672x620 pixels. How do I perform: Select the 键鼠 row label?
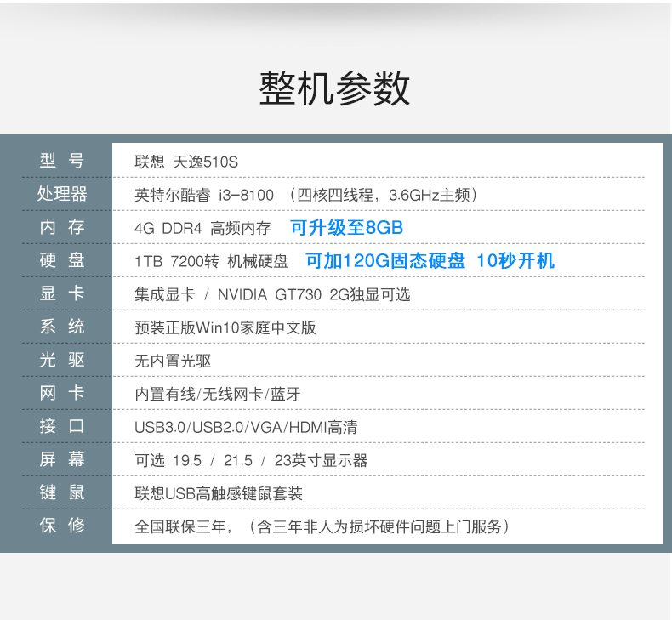tap(62, 492)
